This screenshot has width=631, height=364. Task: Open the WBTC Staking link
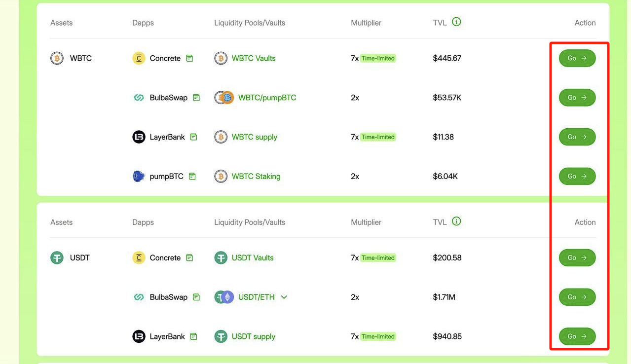click(256, 176)
